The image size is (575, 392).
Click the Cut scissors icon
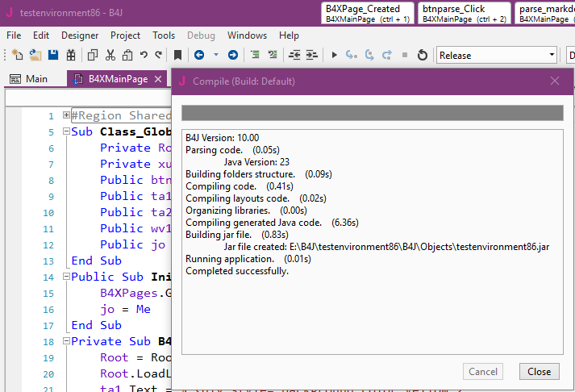[110, 55]
